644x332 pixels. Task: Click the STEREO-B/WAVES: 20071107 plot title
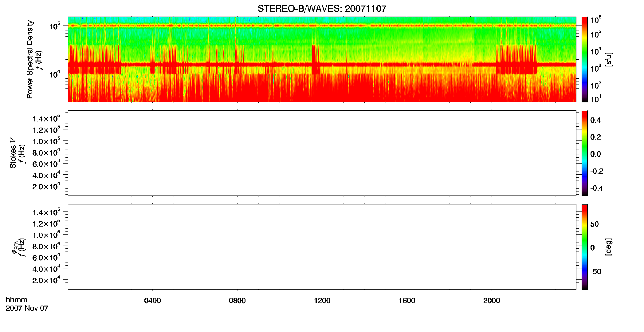tap(322, 9)
